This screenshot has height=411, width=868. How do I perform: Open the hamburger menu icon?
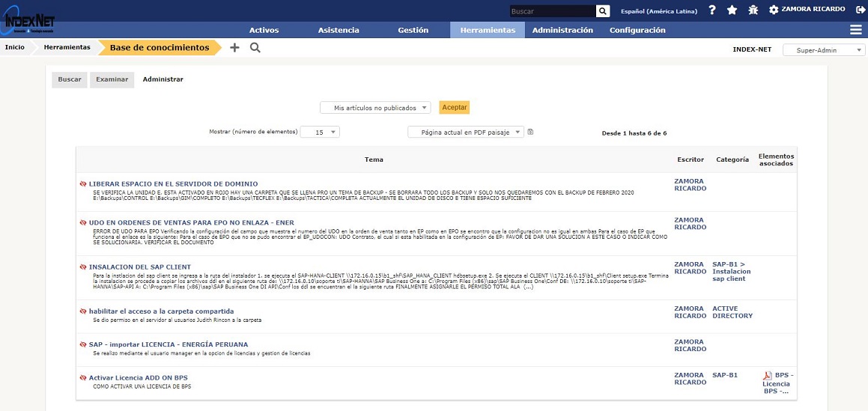[x=855, y=30]
